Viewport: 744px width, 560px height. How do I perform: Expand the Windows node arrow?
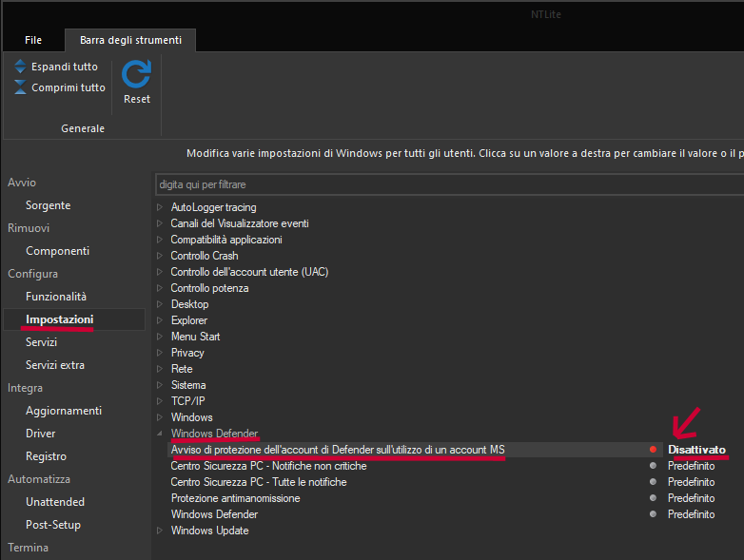click(160, 417)
